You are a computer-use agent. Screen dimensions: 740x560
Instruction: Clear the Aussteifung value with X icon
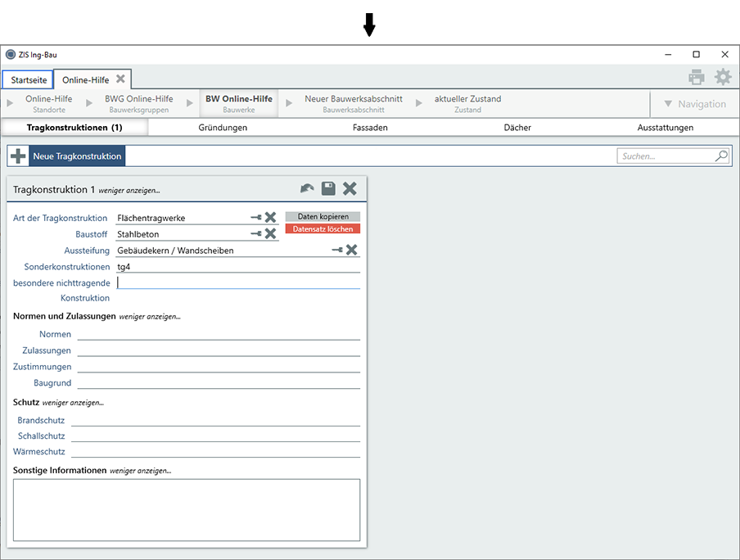pos(351,251)
